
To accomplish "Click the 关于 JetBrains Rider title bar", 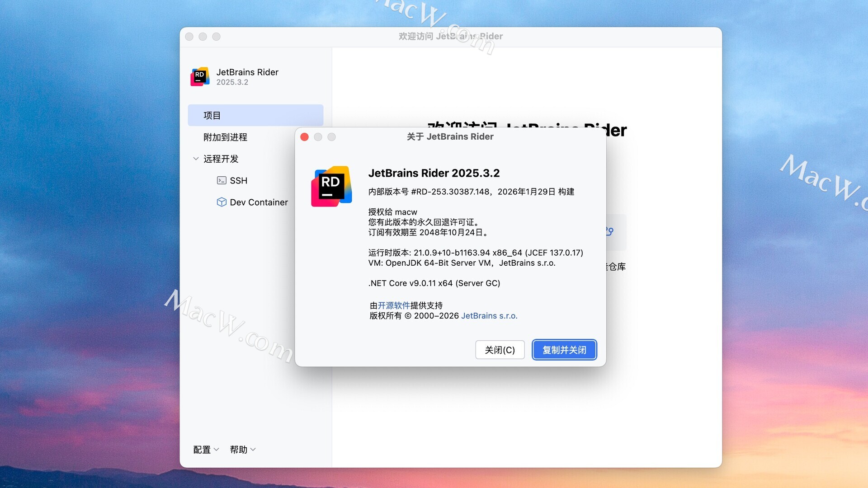I will point(450,136).
